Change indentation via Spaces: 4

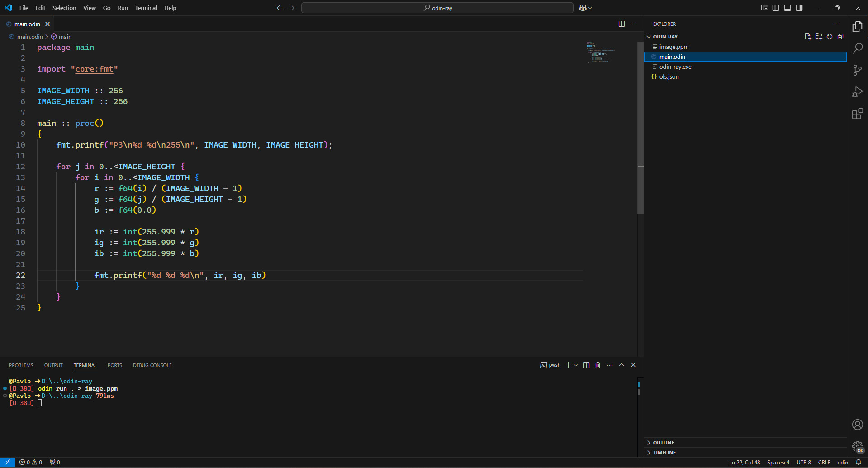[x=778, y=462]
